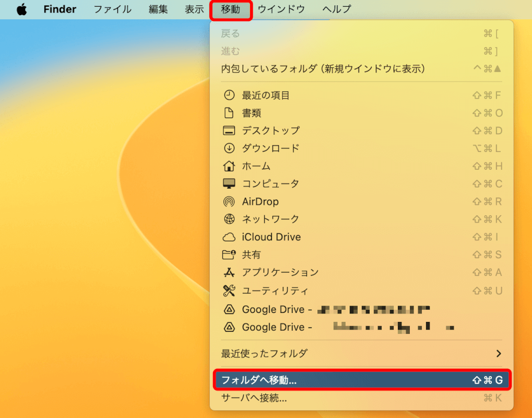Open the ファイル menu in menu bar
Screen dimensions: 532x418
112,9
